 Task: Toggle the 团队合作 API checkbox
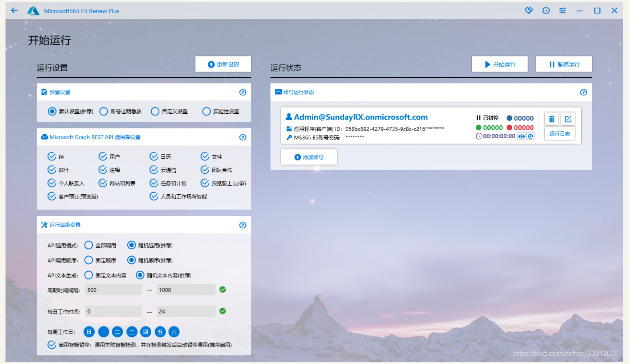(x=205, y=170)
